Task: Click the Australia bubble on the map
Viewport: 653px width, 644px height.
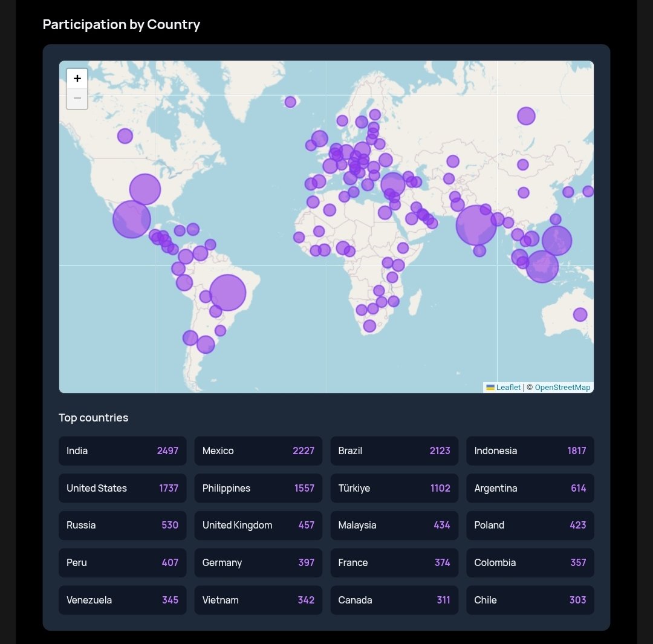Action: (580, 314)
